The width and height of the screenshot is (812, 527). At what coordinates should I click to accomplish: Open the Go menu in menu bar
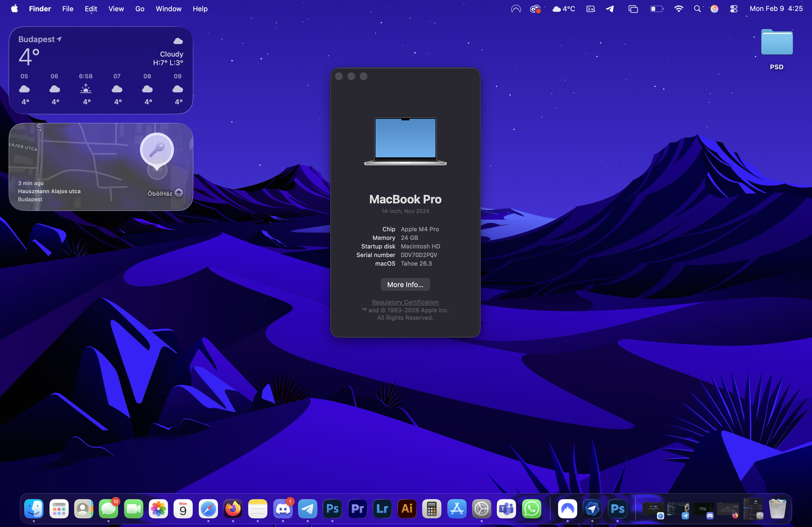[x=140, y=9]
